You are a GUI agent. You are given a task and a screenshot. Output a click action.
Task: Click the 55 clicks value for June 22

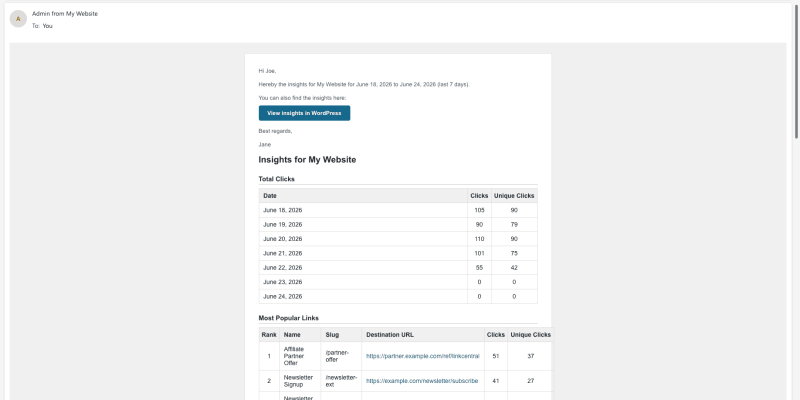coord(479,267)
